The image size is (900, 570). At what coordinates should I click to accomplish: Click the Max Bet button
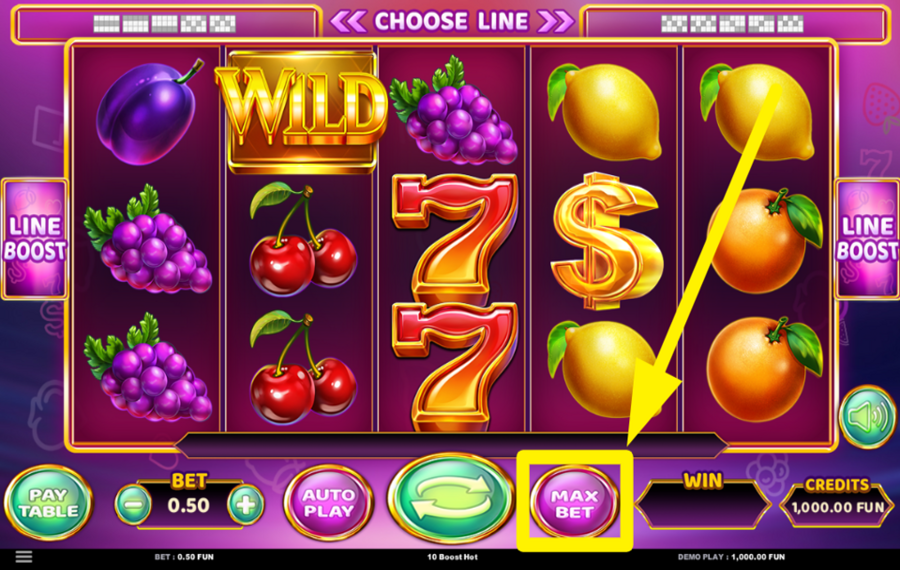(x=575, y=503)
